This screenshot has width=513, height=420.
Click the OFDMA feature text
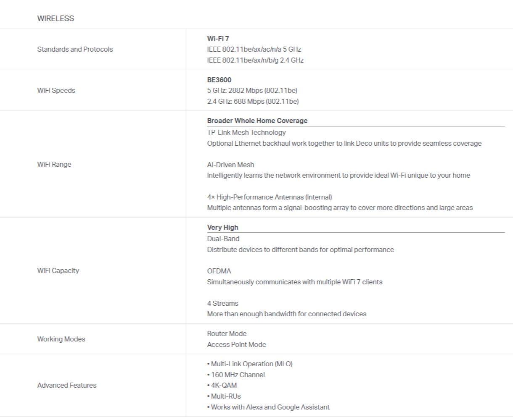pyautogui.click(x=219, y=271)
